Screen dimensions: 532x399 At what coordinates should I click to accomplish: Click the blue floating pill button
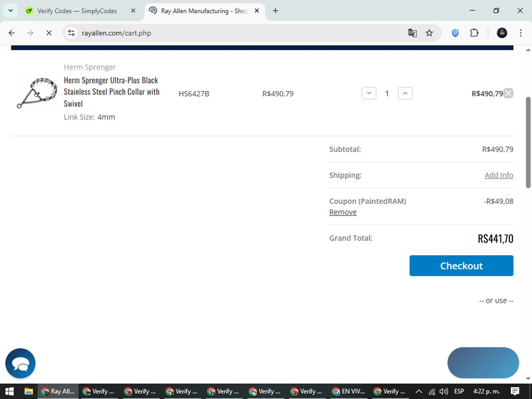pos(483,363)
